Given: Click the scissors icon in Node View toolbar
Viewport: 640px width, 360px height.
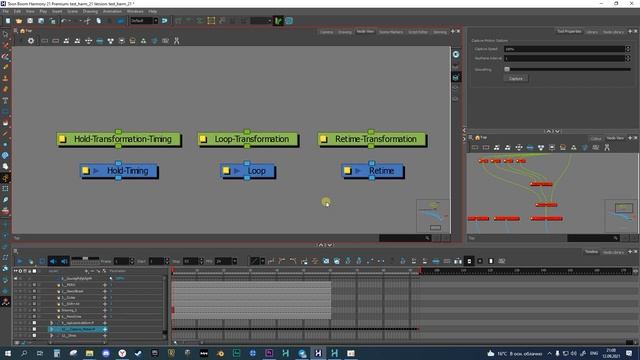Looking at the screenshot, I should (x=176, y=41).
